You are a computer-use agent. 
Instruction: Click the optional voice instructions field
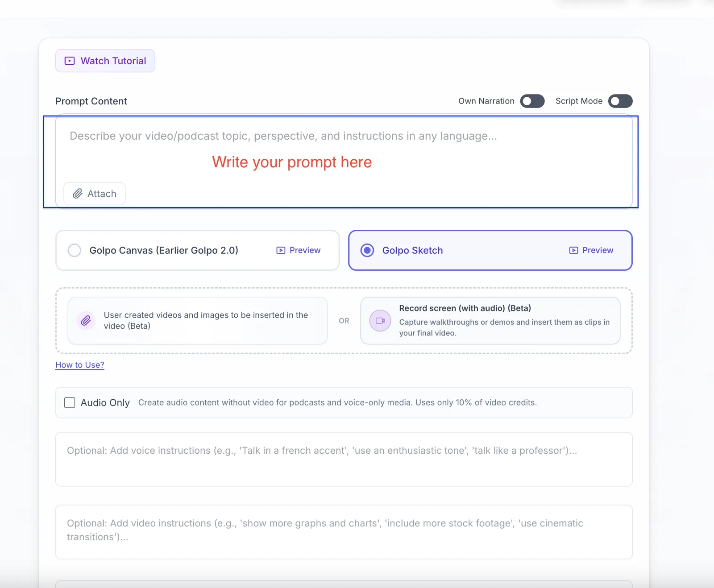344,459
